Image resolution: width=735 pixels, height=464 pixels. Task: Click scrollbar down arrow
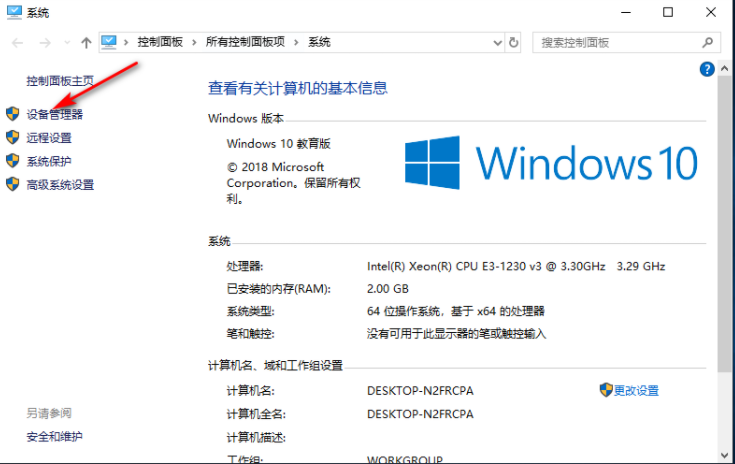(x=725, y=455)
